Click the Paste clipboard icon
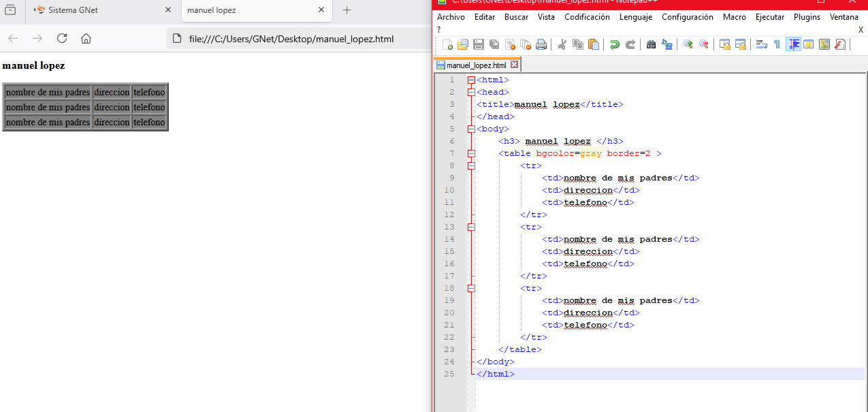 [594, 44]
